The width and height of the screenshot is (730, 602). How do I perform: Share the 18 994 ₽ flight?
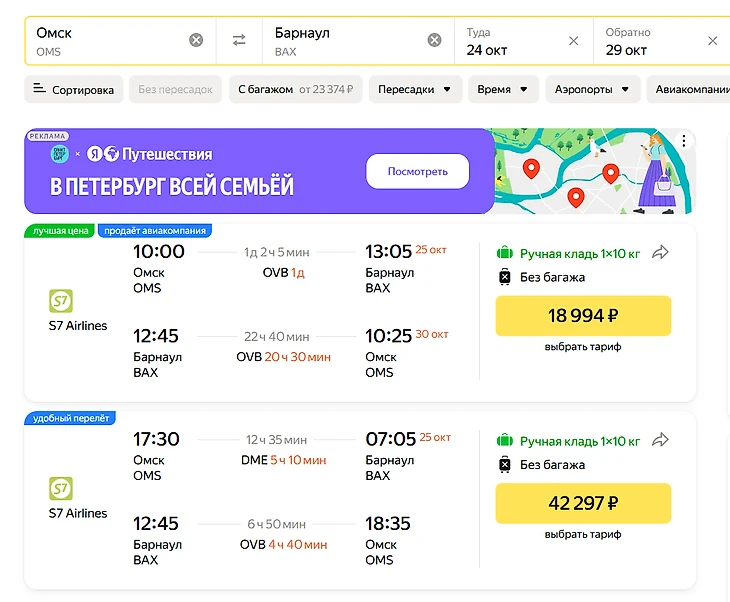660,252
